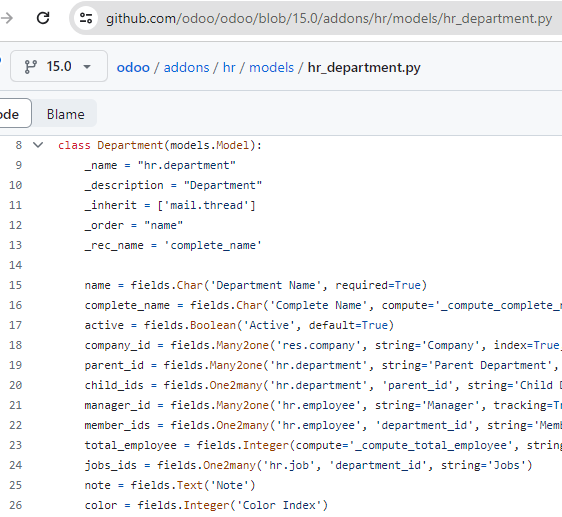The width and height of the screenshot is (562, 517).
Task: Click the 'name = fields.Char' line
Action: coord(256,285)
